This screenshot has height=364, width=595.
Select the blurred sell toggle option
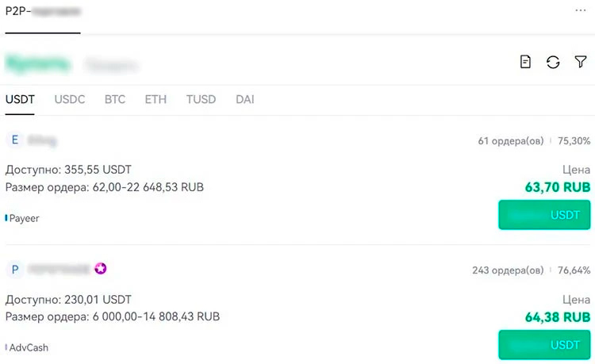(x=111, y=65)
